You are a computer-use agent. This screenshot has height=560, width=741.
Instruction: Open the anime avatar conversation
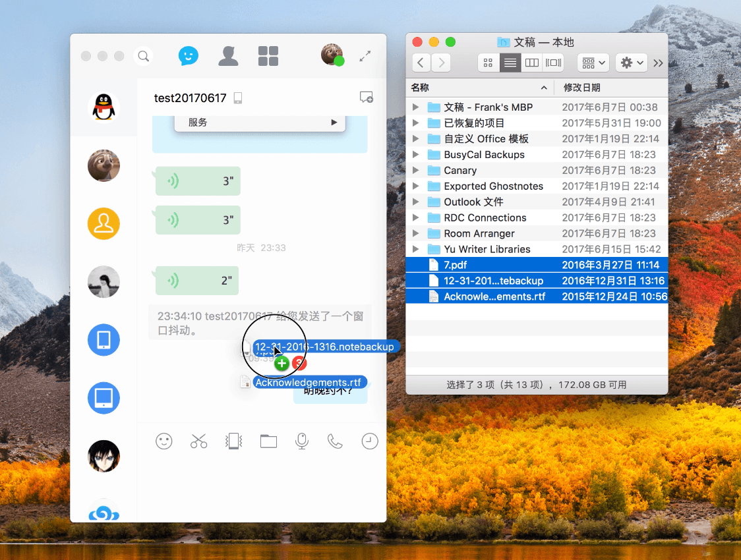(104, 456)
